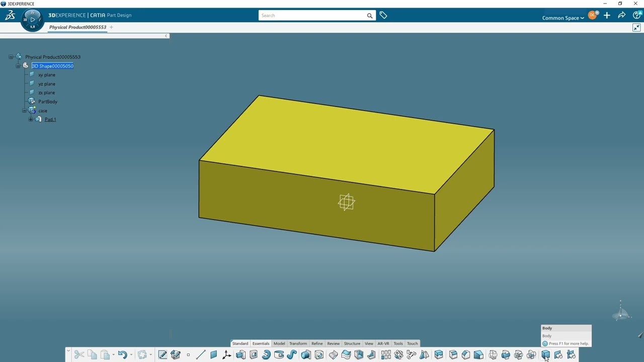Screen dimensions: 644x362
Task: Click the Body insert icon
Action: pyautogui.click(x=545, y=355)
